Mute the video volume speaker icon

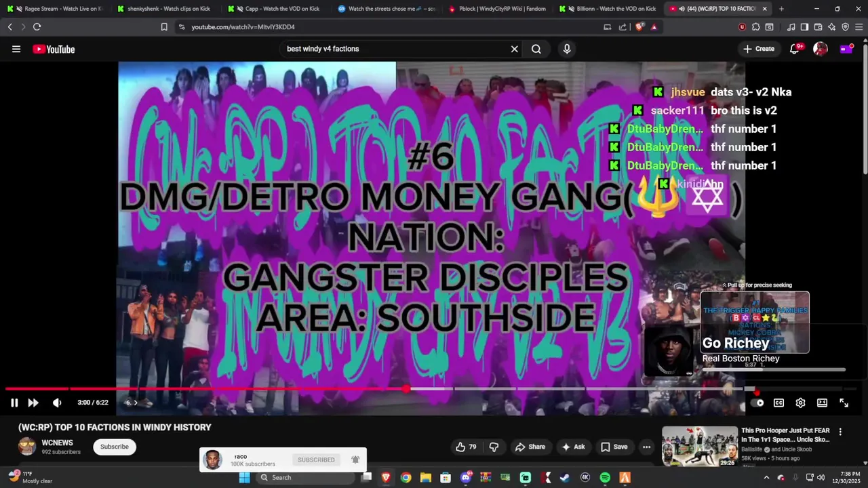pos(57,403)
